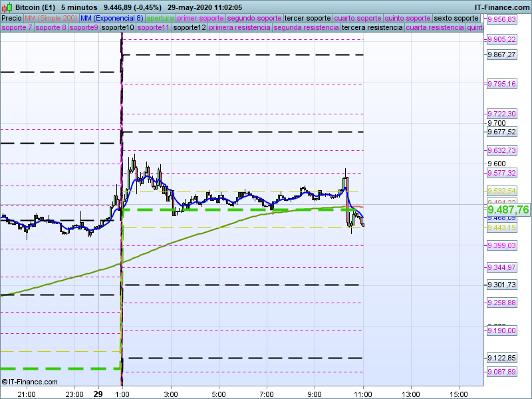The width and height of the screenshot is (532, 399).
Task: Click the tercera resistencia legend label
Action: (372, 27)
